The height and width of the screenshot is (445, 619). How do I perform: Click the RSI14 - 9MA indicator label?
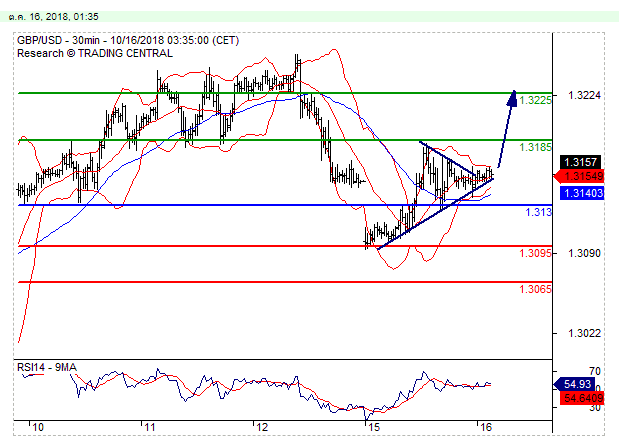coord(48,368)
